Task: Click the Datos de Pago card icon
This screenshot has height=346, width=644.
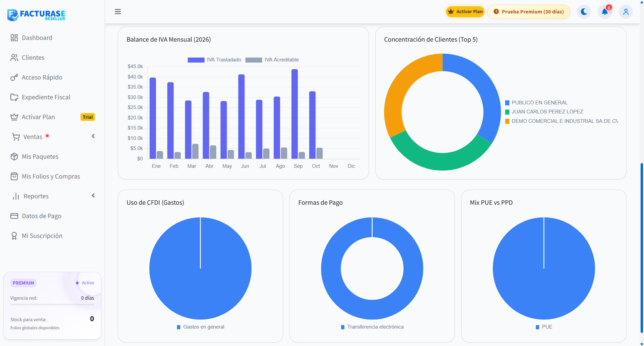Action: click(x=14, y=216)
